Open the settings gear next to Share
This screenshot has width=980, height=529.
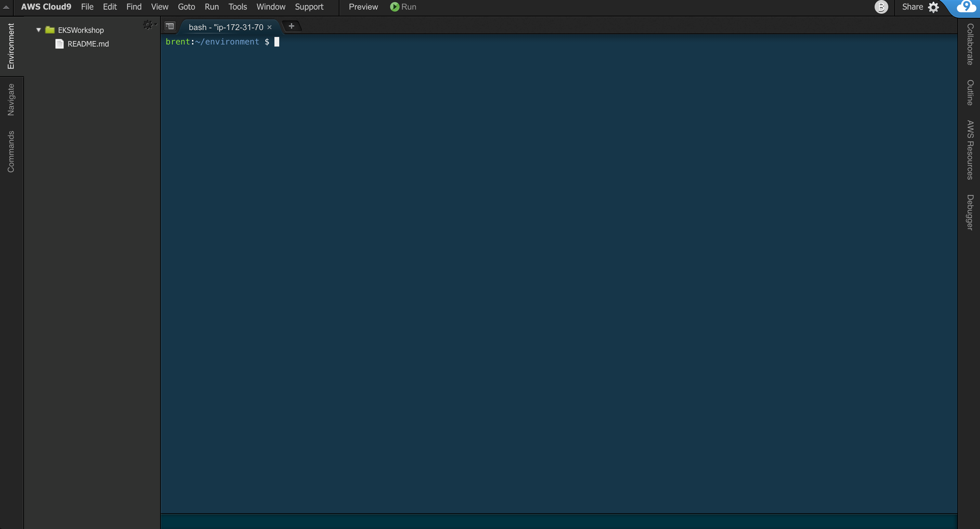coord(933,7)
